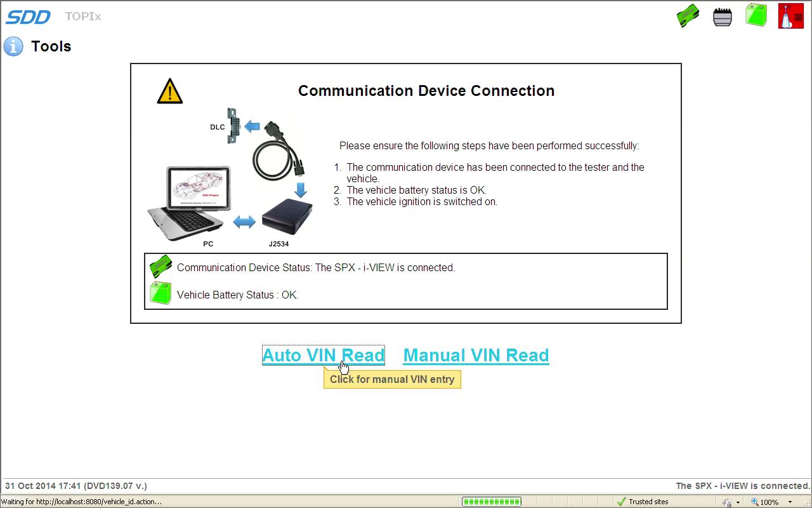The height and width of the screenshot is (508, 812).
Task: Click the J2534 device image
Action: pos(287,217)
